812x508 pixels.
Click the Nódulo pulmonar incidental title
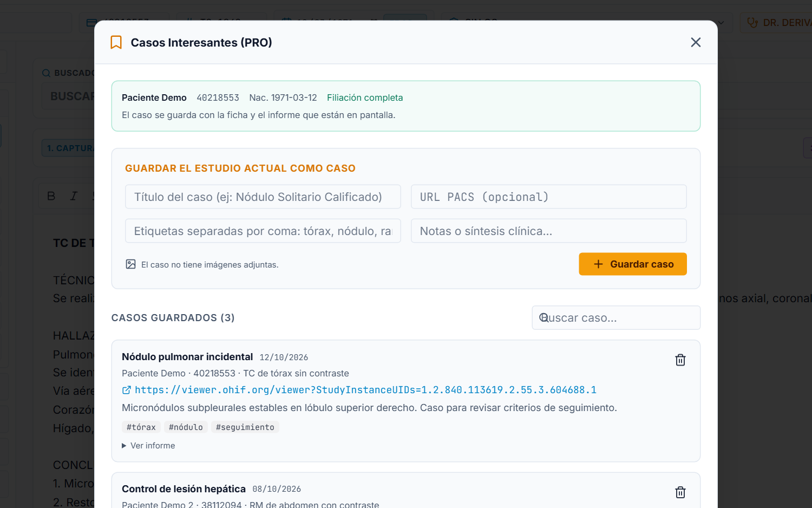pos(187,357)
